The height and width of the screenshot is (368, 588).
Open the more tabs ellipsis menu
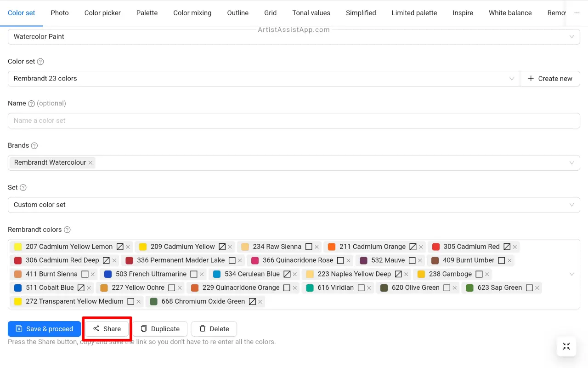coord(577,13)
